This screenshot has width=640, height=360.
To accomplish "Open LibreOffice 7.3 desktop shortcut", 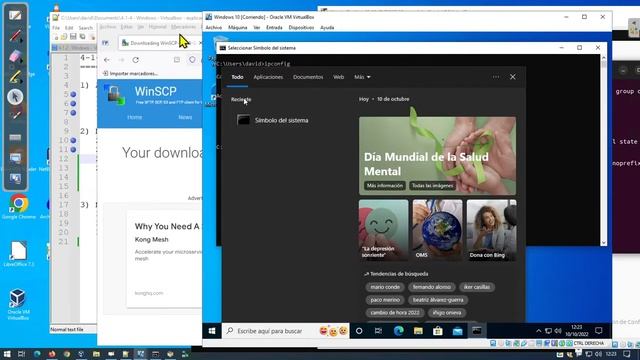I will click(19, 254).
